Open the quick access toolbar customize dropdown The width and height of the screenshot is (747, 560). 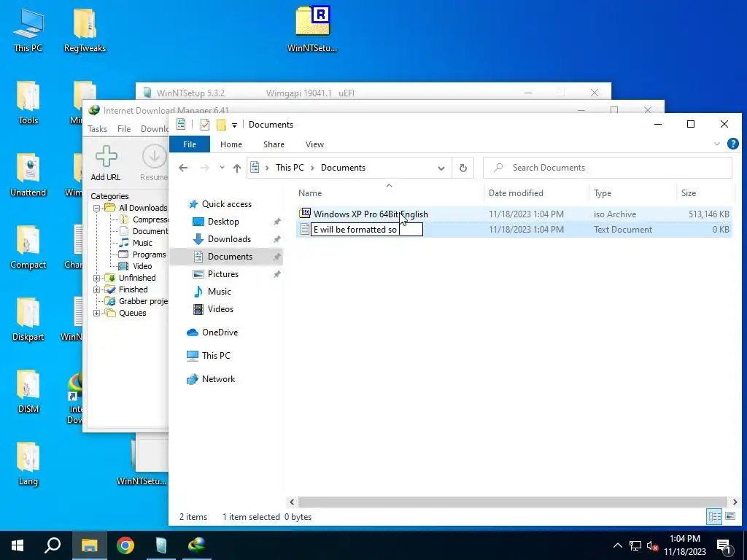coord(234,125)
